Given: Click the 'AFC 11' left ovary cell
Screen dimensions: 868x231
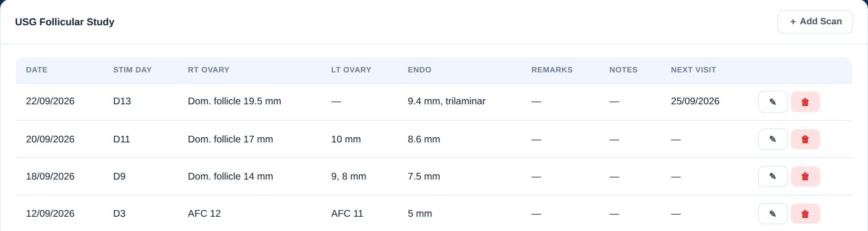Looking at the screenshot, I should click(347, 213).
